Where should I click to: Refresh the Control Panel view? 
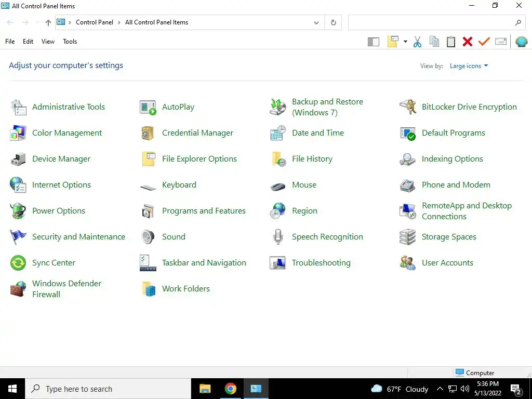(333, 23)
